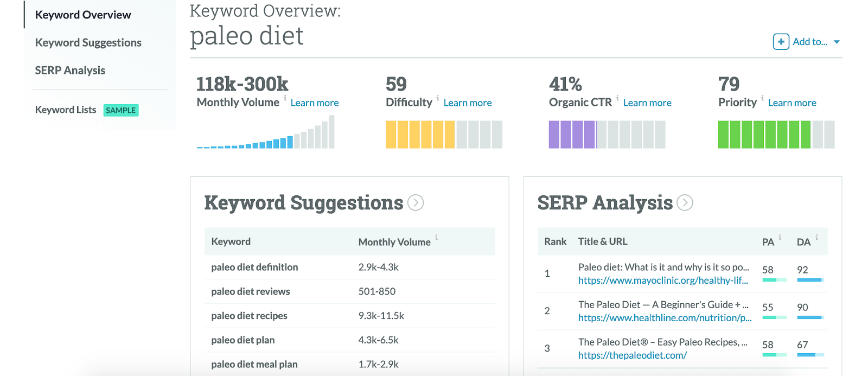
Task: Click the info icon next to Difficulty score
Action: click(x=437, y=99)
